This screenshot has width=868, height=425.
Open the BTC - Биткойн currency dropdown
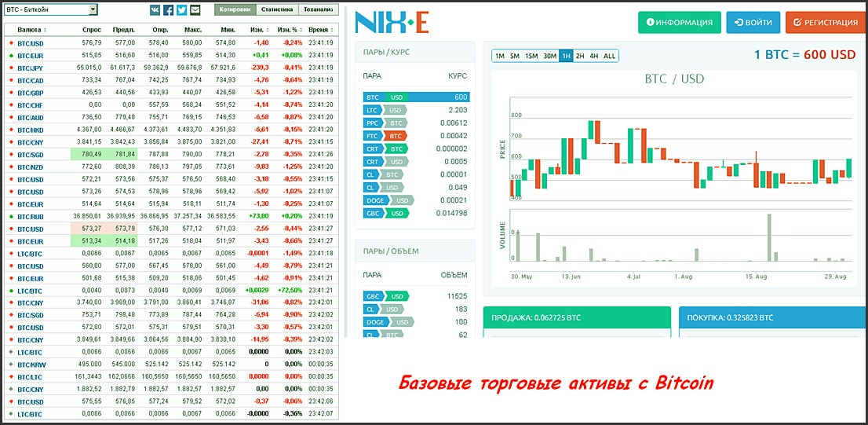[51, 9]
